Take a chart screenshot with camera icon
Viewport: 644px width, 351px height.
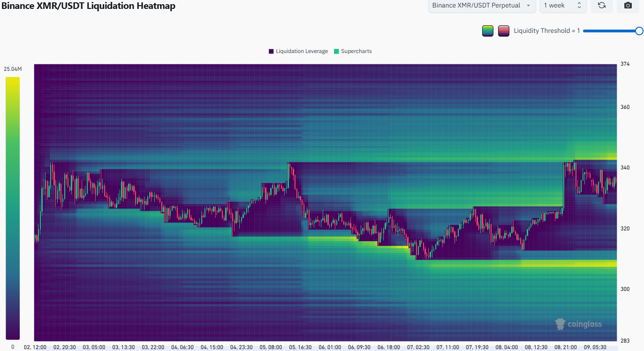click(628, 6)
